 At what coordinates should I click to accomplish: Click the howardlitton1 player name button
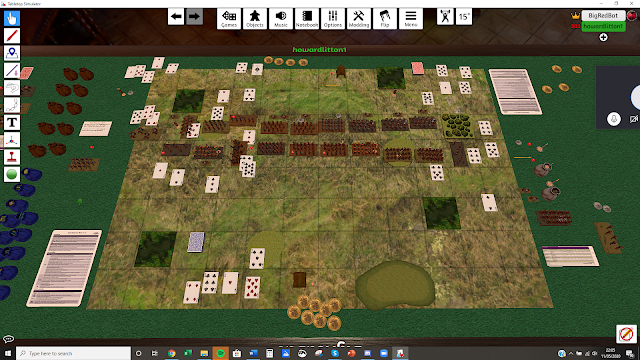click(603, 26)
